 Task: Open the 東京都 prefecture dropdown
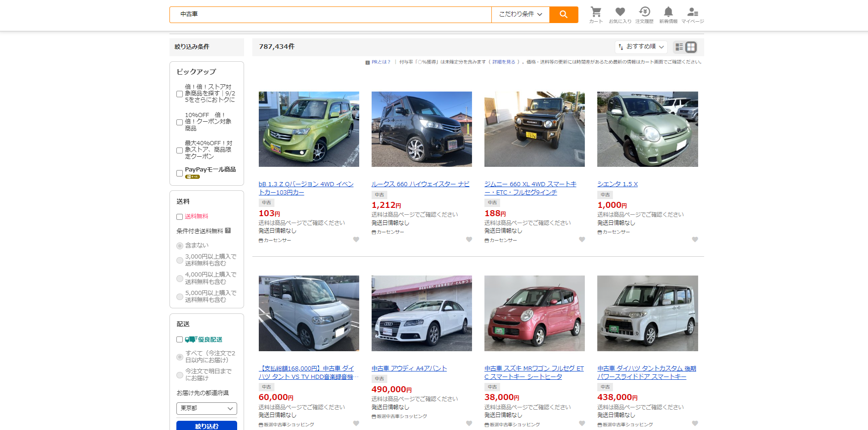tap(207, 408)
